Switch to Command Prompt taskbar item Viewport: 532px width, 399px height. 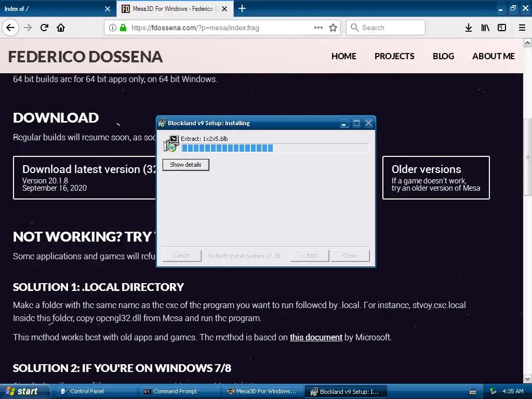tap(180, 392)
